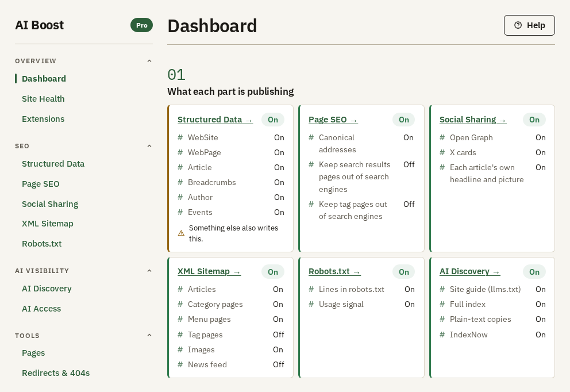Click the hash icon beside Plain-text copies

(x=442, y=319)
